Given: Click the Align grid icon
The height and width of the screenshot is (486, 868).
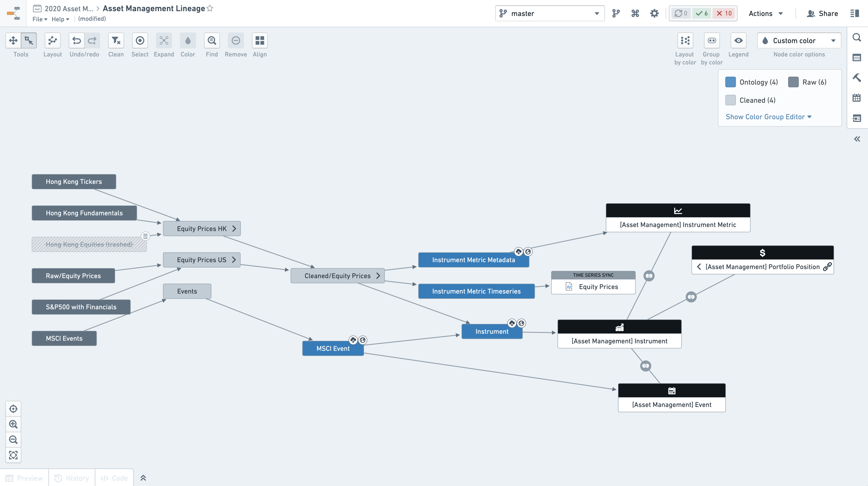Looking at the screenshot, I should click(259, 41).
